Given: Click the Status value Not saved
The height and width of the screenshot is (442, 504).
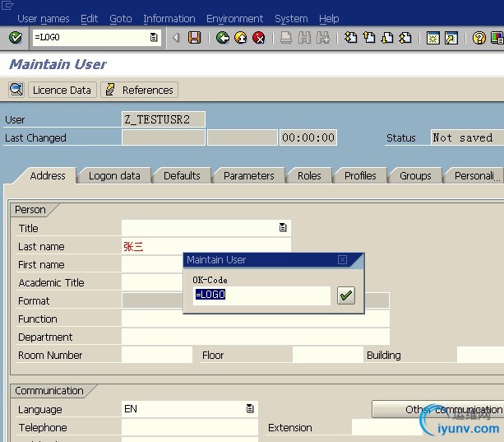Looking at the screenshot, I should pos(467,137).
